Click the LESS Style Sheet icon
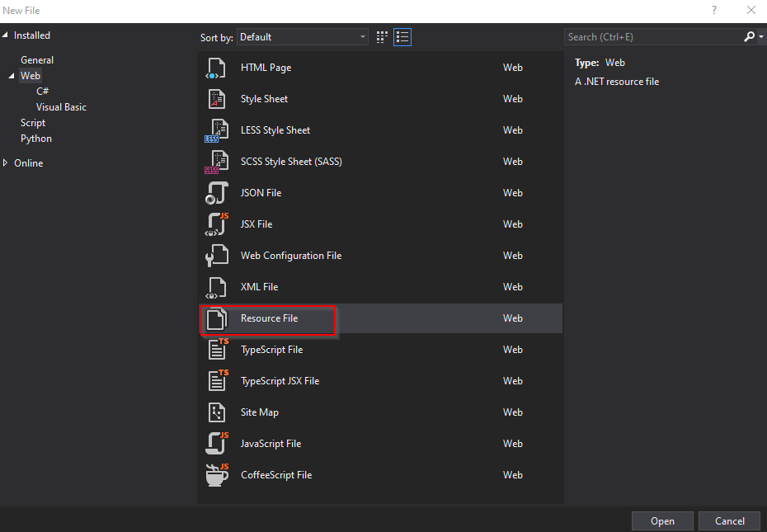 click(215, 131)
